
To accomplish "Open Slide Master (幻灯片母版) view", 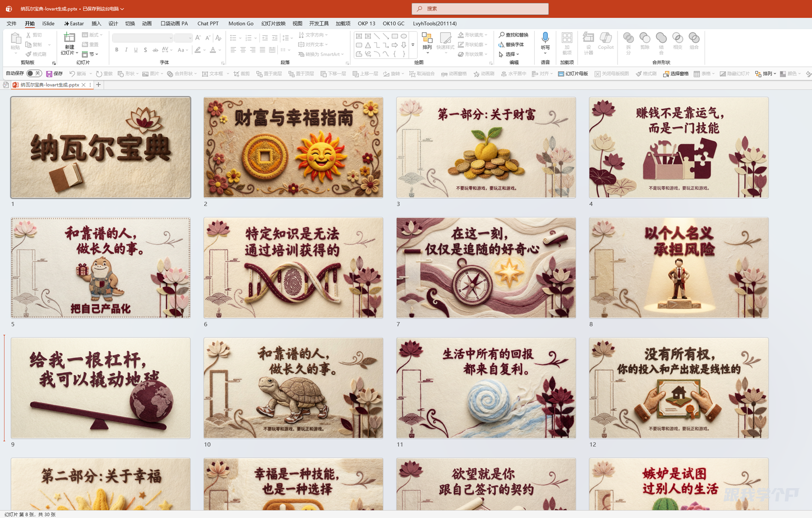I will click(x=573, y=74).
